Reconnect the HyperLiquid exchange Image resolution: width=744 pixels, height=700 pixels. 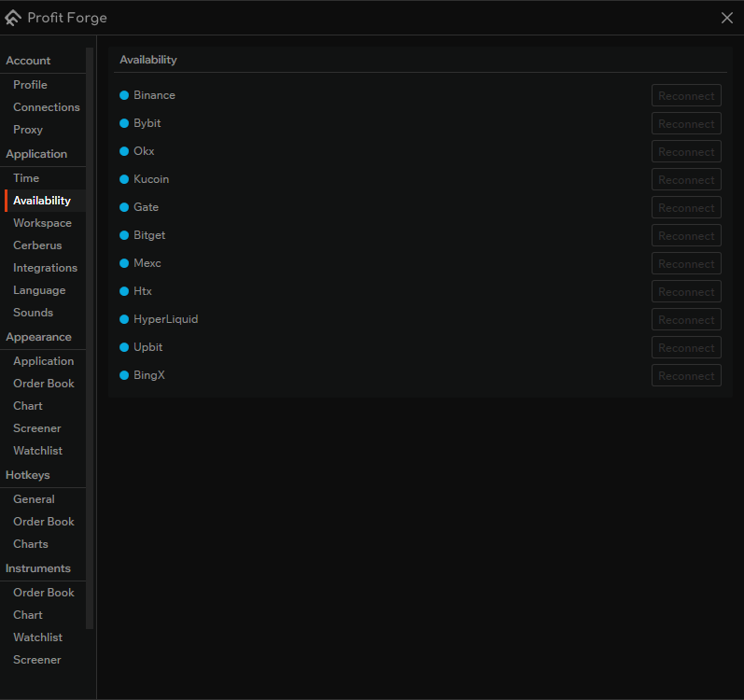click(686, 319)
